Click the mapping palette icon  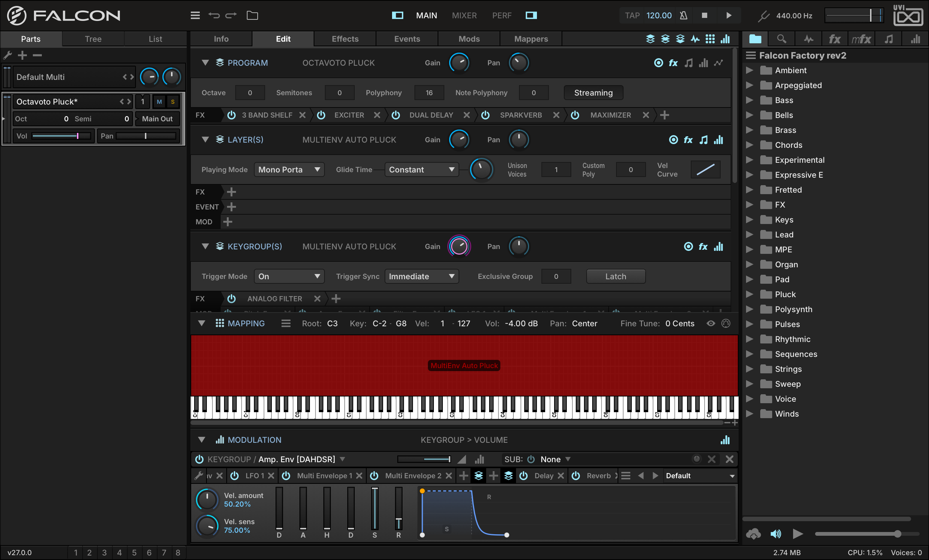(726, 323)
